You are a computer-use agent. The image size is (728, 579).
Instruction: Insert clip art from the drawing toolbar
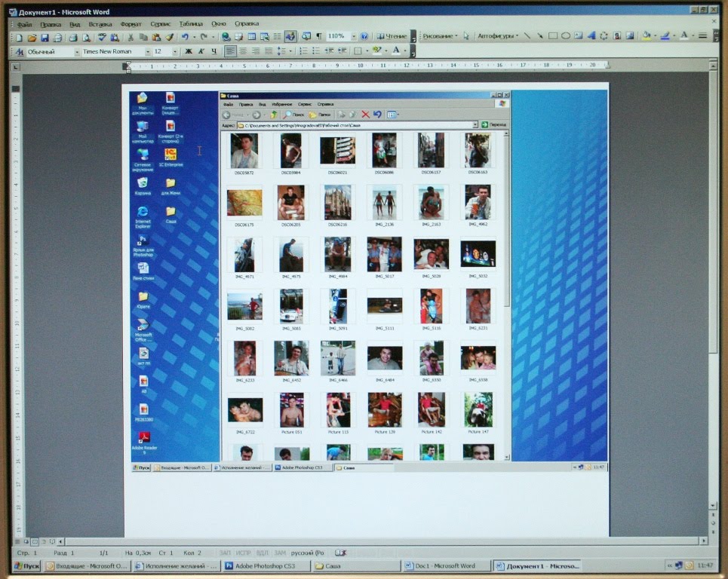[x=617, y=35]
